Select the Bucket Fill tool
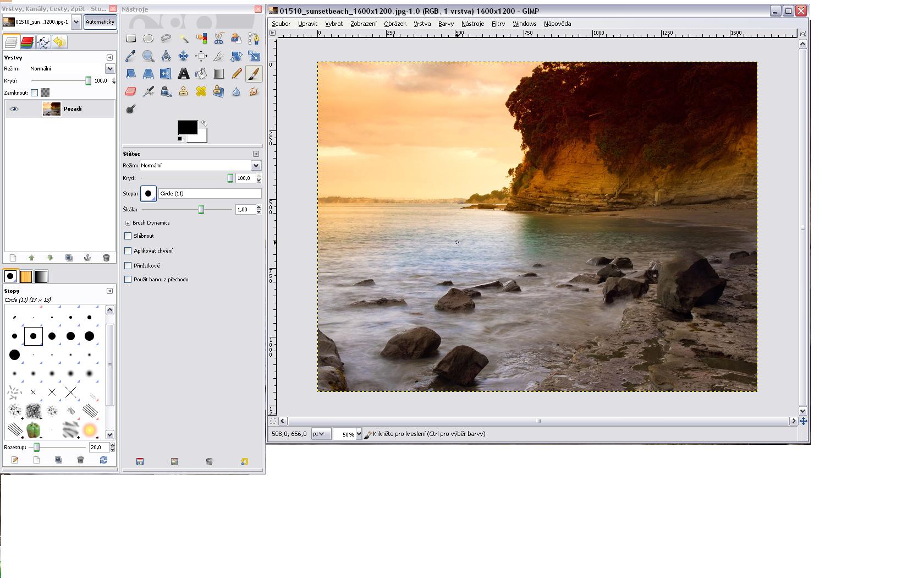This screenshot has width=924, height=578. (x=201, y=74)
